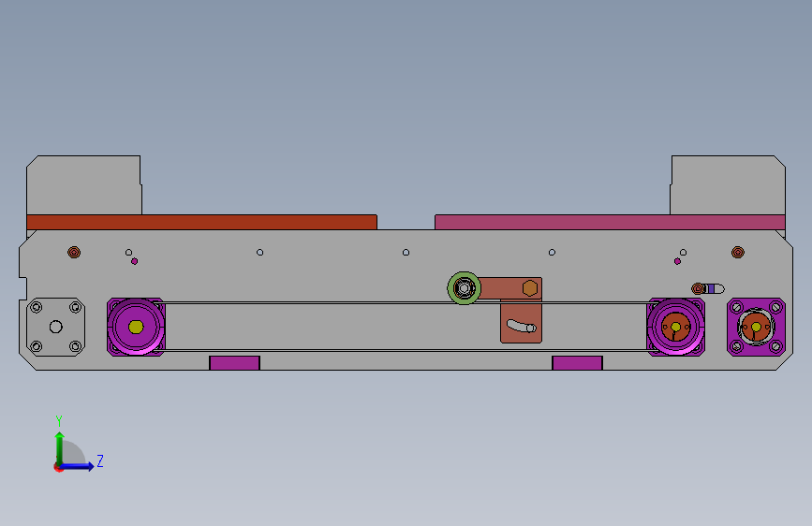Screen dimensions: 812x526
Task: Select the right magenta foot block at the bottom
Action: click(578, 363)
